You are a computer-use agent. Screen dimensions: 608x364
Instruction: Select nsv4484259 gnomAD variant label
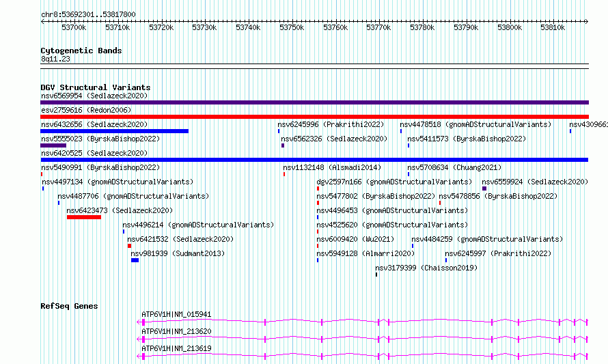tap(487, 239)
